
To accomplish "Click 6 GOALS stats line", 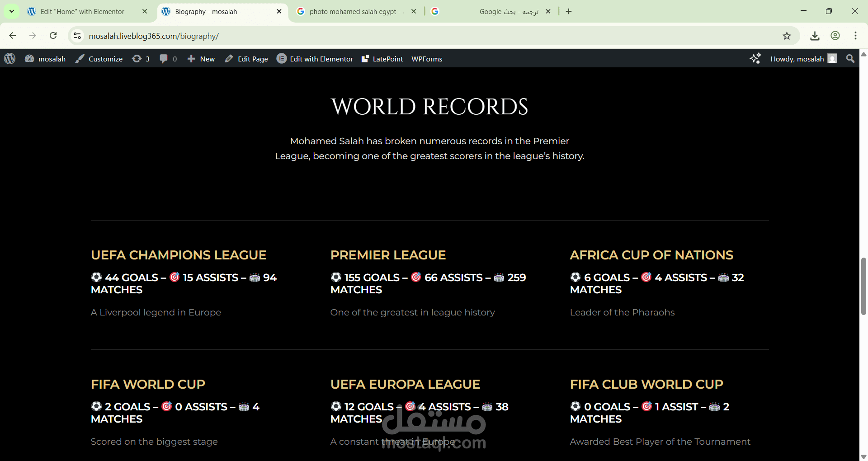I will pyautogui.click(x=657, y=283).
